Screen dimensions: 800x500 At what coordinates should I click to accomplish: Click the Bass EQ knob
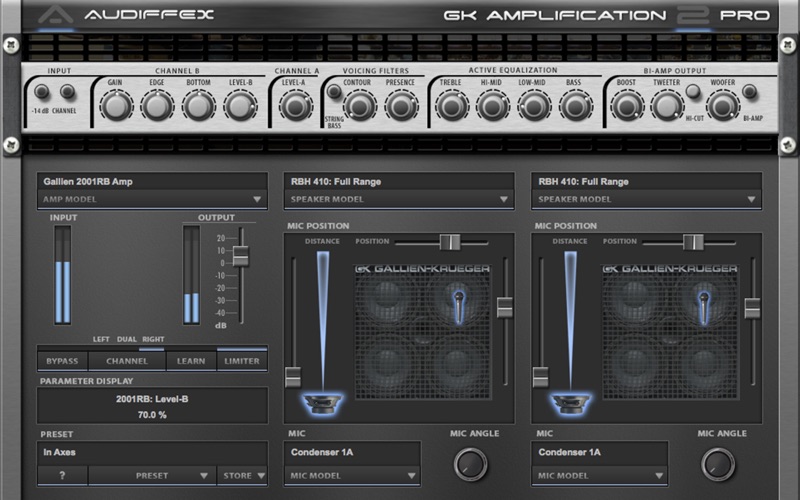576,106
